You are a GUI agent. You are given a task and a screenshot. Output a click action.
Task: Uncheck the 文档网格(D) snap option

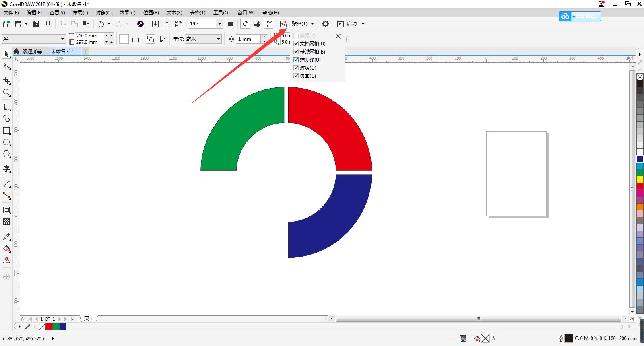coord(296,43)
